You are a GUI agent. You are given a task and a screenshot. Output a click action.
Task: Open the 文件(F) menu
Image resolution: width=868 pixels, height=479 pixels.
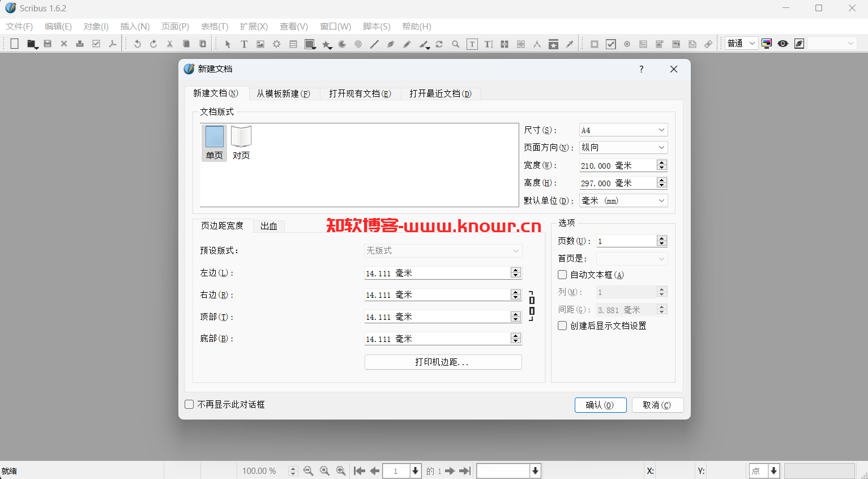pos(19,27)
